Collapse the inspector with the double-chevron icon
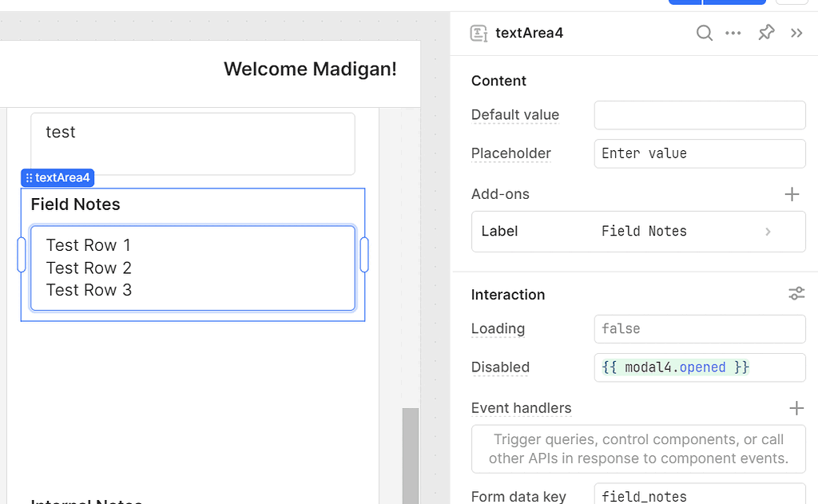The image size is (818, 504). 796,33
